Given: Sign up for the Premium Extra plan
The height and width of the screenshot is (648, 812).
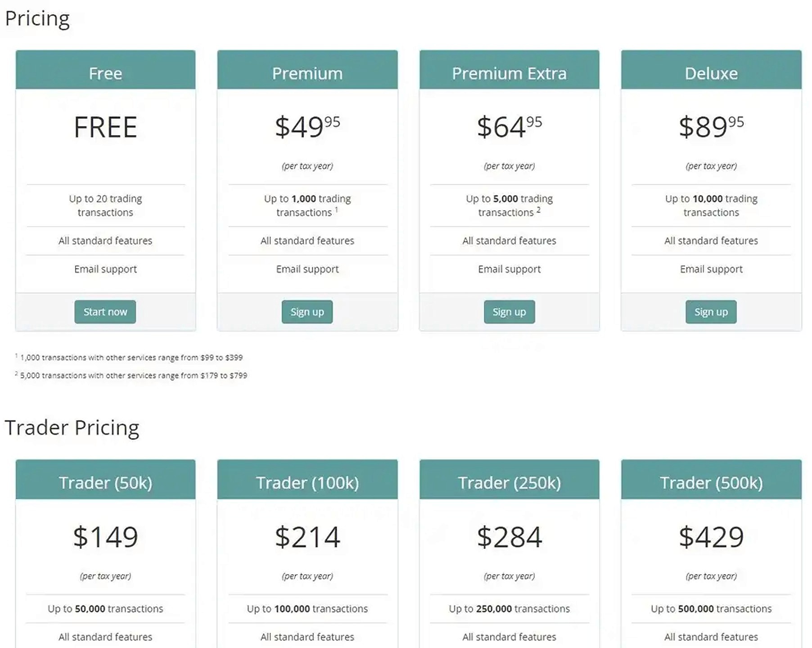Looking at the screenshot, I should (509, 311).
